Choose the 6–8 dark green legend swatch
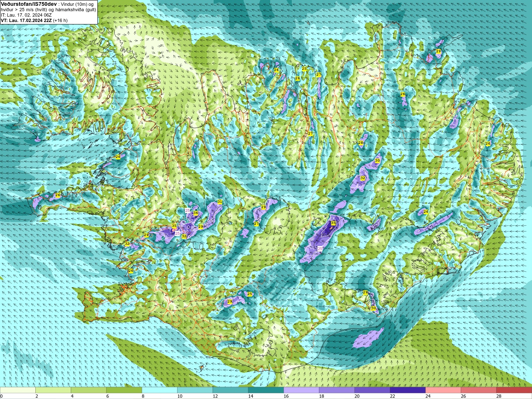 (x=124, y=390)
